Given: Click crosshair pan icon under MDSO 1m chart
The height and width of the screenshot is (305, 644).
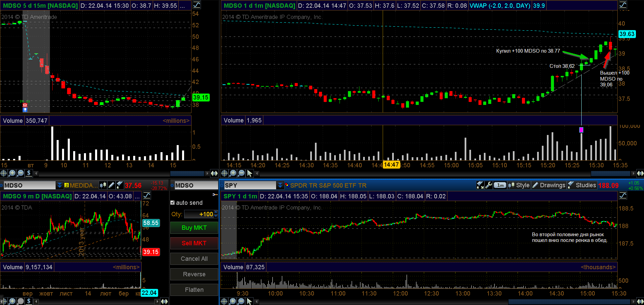Looking at the screenshot, I should point(224,173).
